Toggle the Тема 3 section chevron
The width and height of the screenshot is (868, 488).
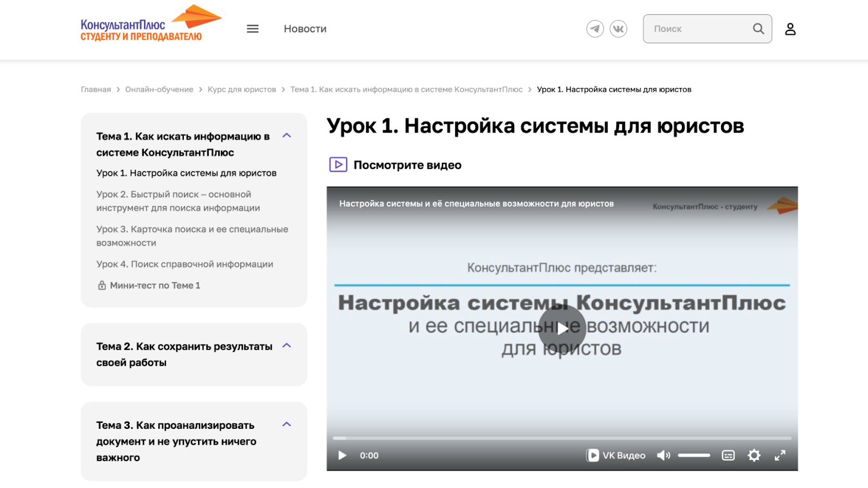click(x=287, y=424)
